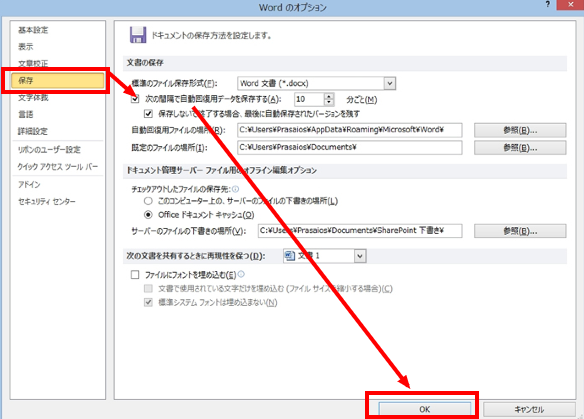The height and width of the screenshot is (419, 584).
Task: Enable ファイルにフォントを埋め込む checkbox
Action: pos(135,275)
